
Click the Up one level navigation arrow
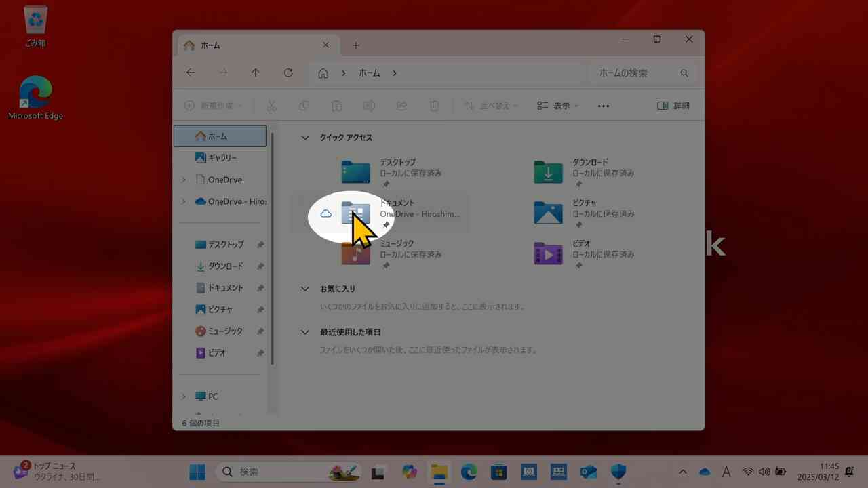[255, 73]
